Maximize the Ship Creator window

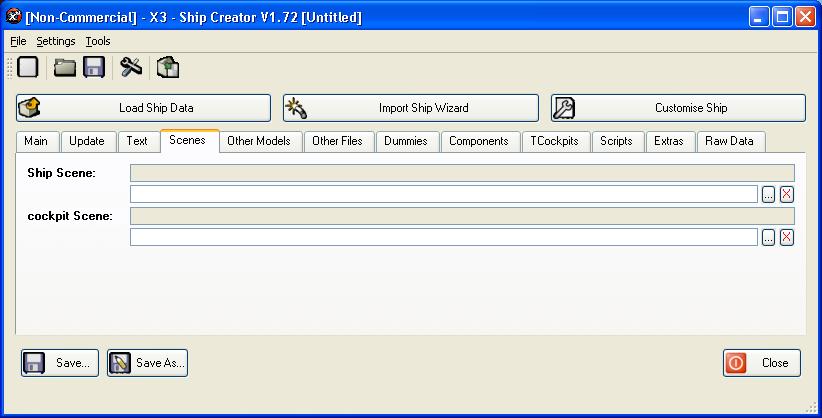782,17
